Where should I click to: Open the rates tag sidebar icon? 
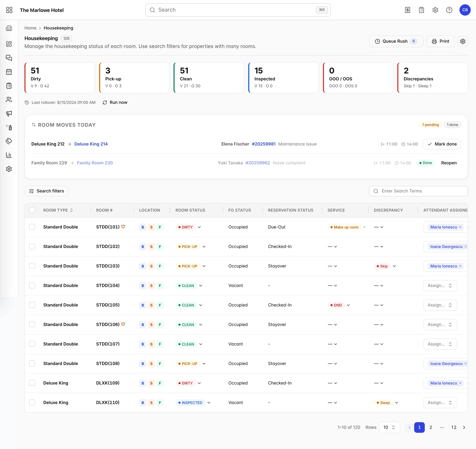click(9, 141)
